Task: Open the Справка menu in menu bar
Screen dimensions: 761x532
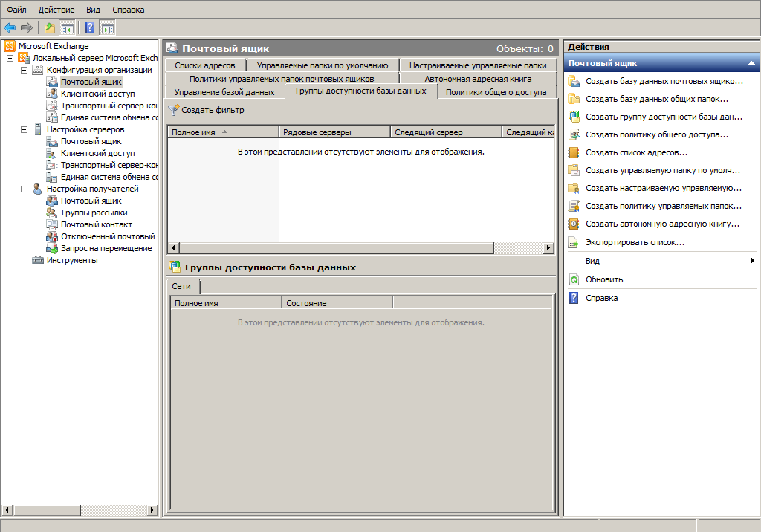Action: click(128, 10)
